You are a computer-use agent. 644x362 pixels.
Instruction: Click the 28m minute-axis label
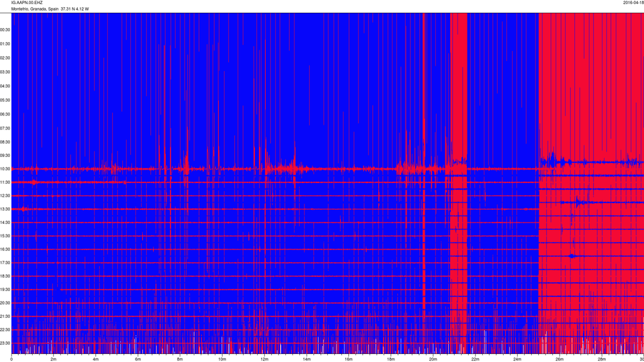click(601, 359)
